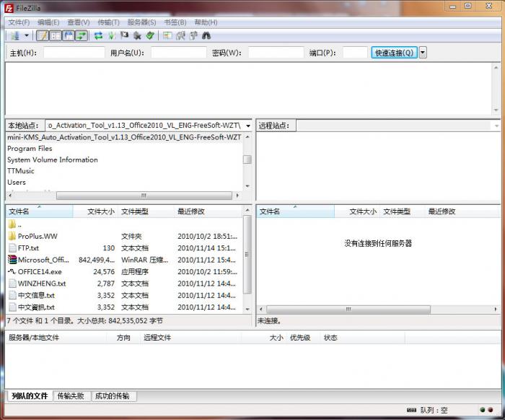Select the Program Files folder in local tree
This screenshot has width=505, height=420.
pyautogui.click(x=30, y=149)
